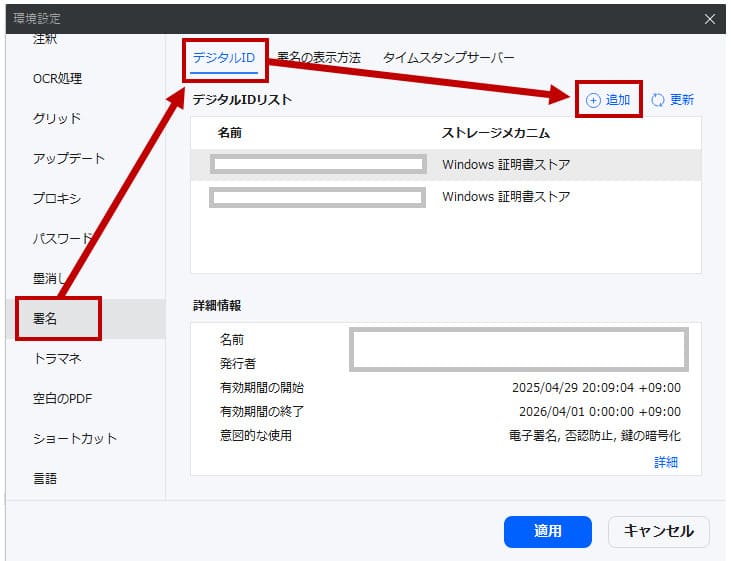This screenshot has height=561, width=731.
Task: Open the 詳細 certificate details link
Action: tap(666, 462)
